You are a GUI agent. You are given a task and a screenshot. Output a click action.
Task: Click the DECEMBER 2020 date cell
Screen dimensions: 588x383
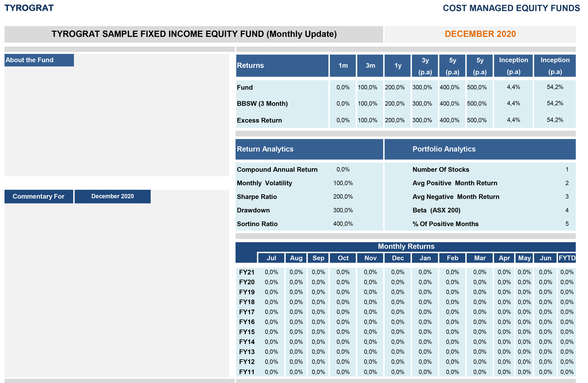[480, 34]
